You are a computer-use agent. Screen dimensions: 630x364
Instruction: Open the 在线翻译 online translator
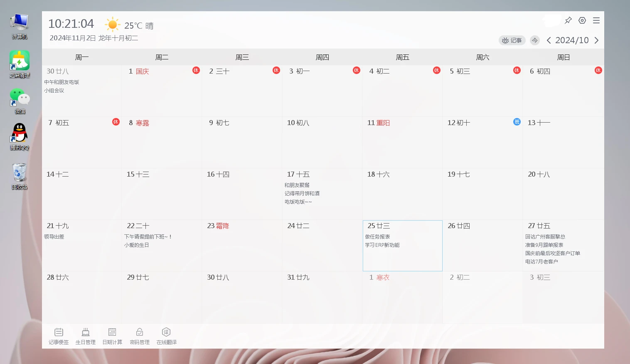166,336
